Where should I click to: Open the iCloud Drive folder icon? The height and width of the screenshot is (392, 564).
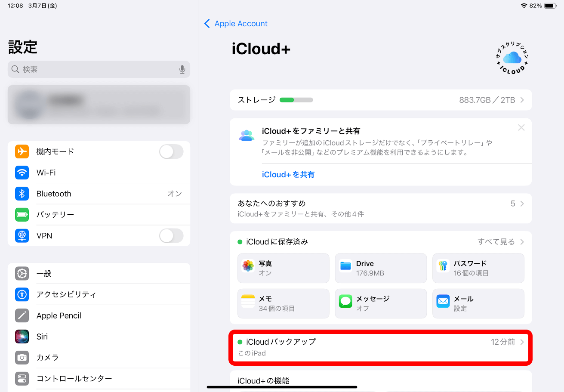(x=345, y=266)
